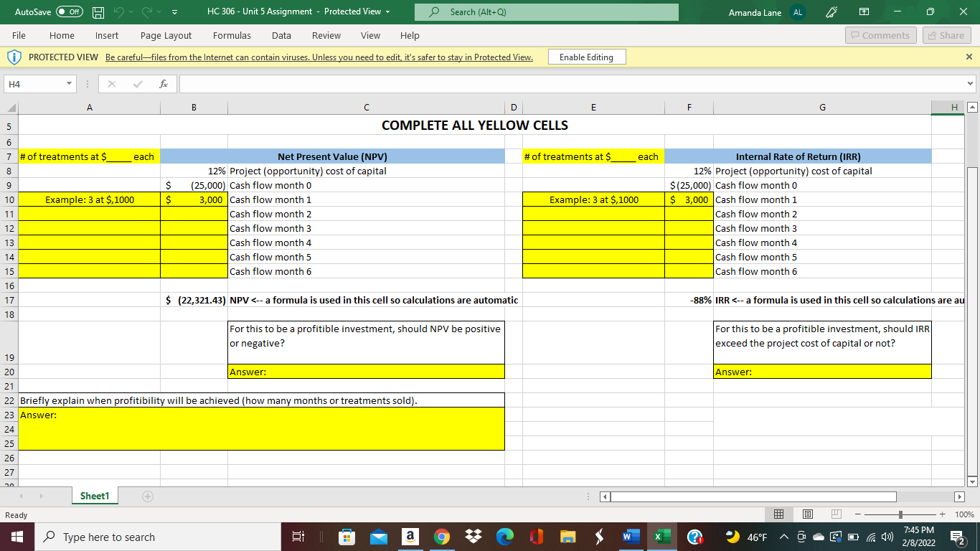This screenshot has width=980, height=551.
Task: Select row 17 header
Action: point(9,300)
